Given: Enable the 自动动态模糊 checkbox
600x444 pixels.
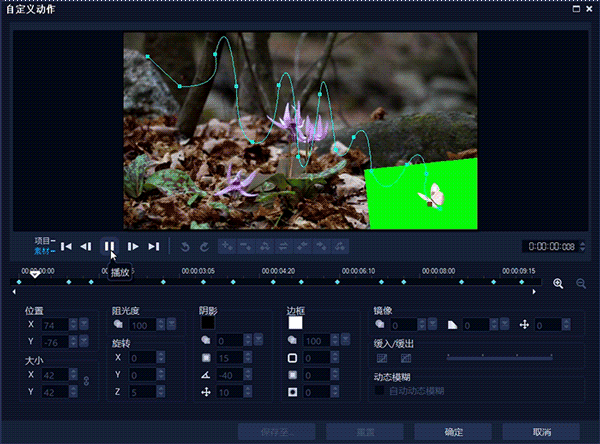Looking at the screenshot, I should (379, 390).
